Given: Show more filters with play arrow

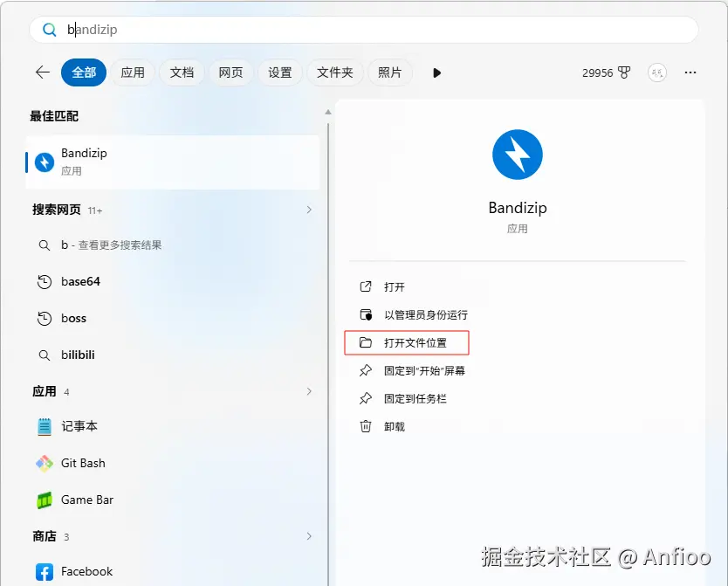Looking at the screenshot, I should [x=436, y=72].
